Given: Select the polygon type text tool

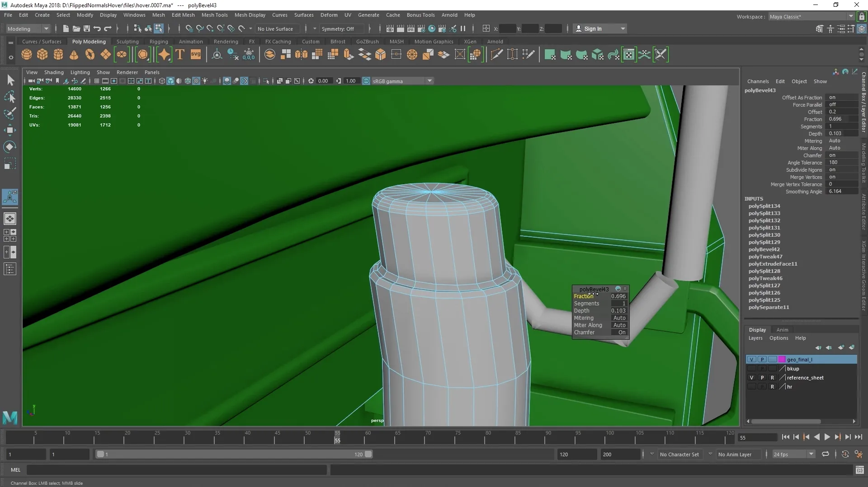Looking at the screenshot, I should (x=180, y=55).
